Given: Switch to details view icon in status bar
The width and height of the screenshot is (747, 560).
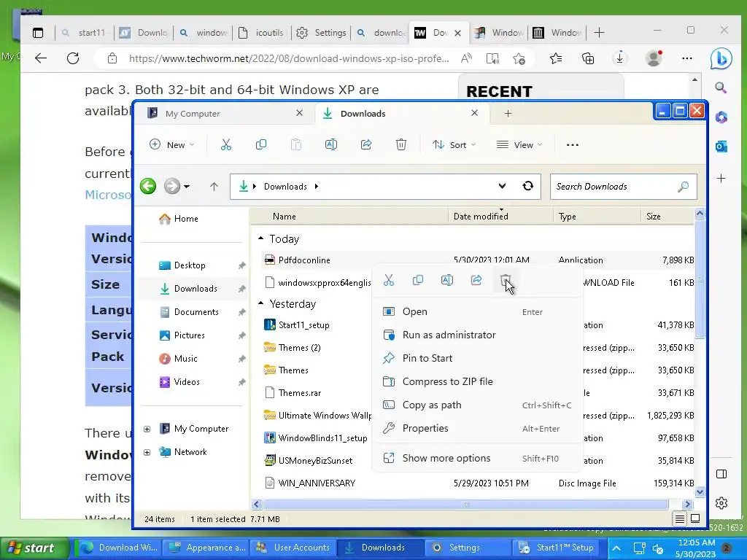Looking at the screenshot, I should [x=680, y=518].
